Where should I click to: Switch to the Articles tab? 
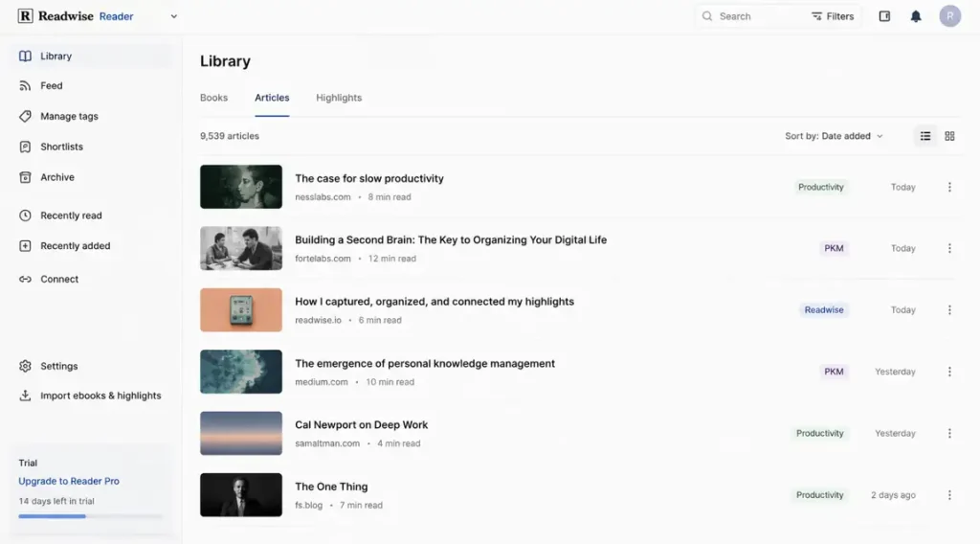272,99
